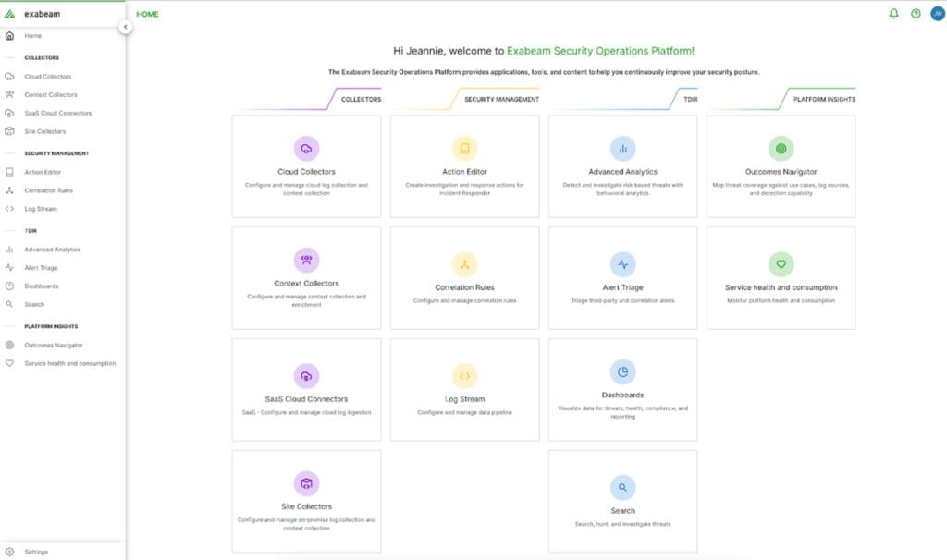
Task: Click the Cloud Collectors purple card icon
Action: [306, 148]
